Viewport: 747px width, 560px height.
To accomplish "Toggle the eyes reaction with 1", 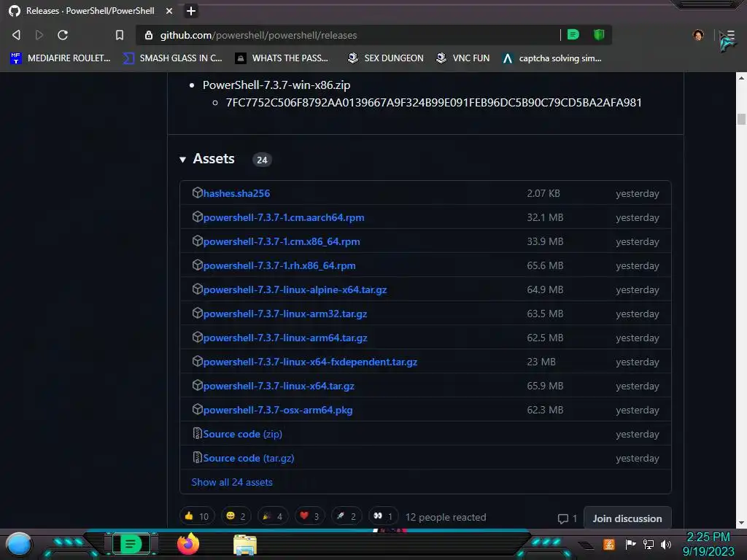I will coord(383,516).
